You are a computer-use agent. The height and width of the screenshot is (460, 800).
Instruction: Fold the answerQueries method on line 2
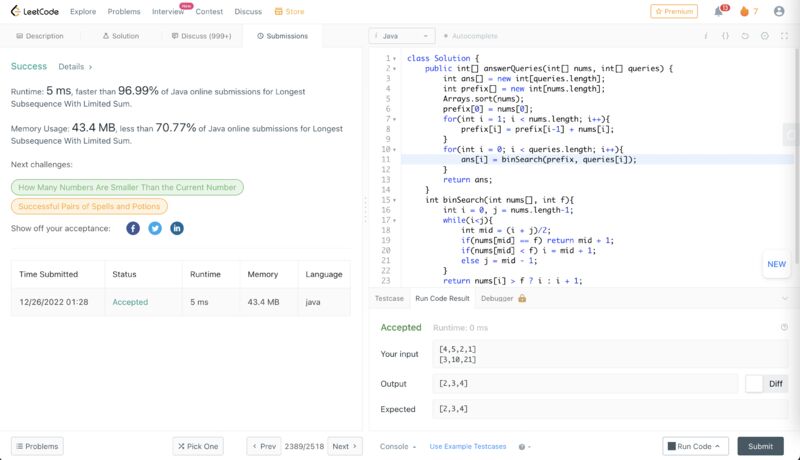click(x=394, y=68)
